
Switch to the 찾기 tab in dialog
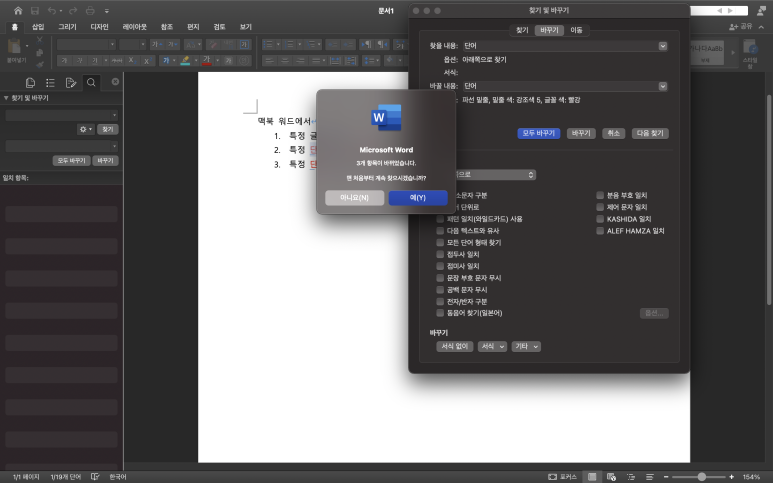(522, 31)
